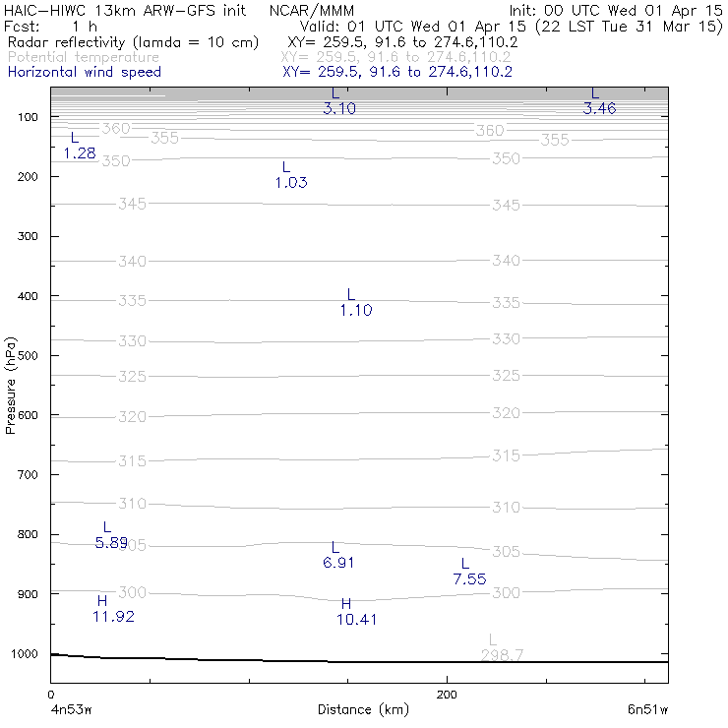Click the wind speed low value 1.28
728x728 pixels.
80,153
